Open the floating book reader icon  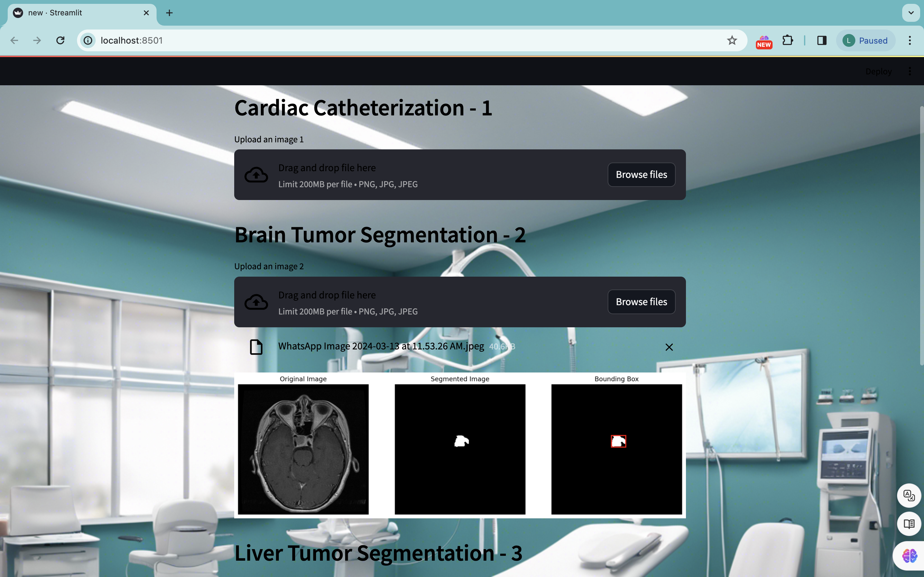coord(909,524)
